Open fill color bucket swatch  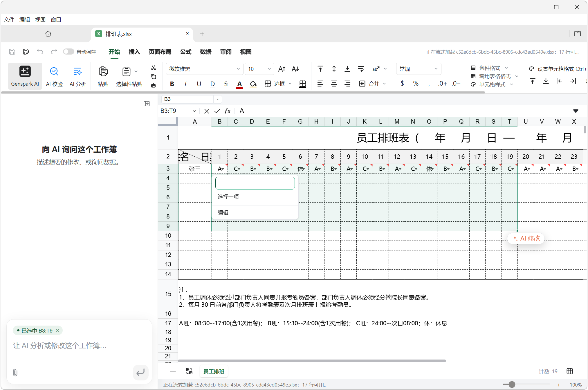coord(253,84)
